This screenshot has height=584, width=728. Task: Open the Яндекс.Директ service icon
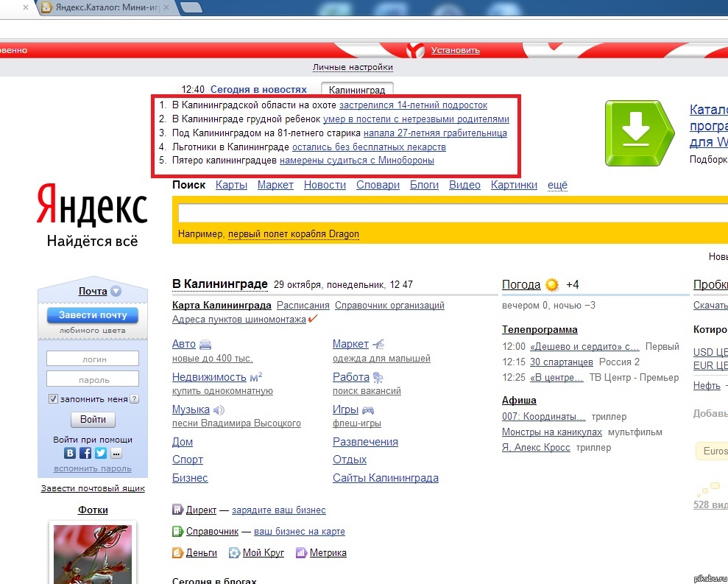[177, 510]
